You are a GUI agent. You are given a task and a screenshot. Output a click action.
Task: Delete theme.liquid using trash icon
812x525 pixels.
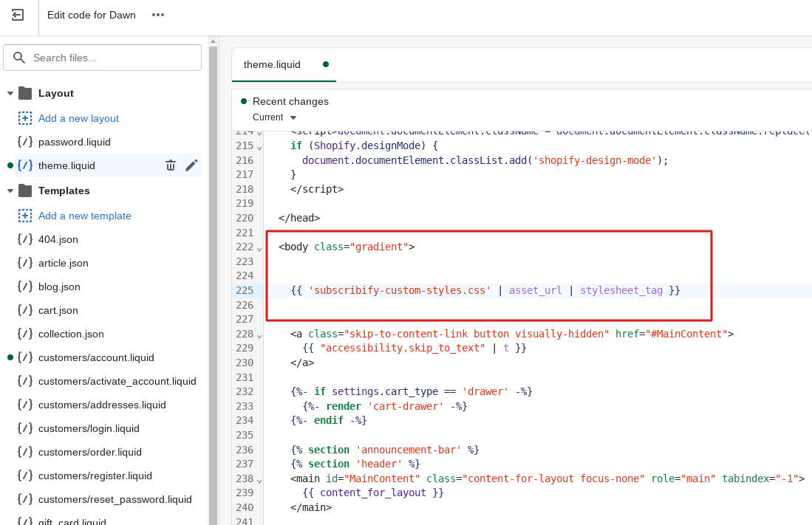tap(171, 165)
